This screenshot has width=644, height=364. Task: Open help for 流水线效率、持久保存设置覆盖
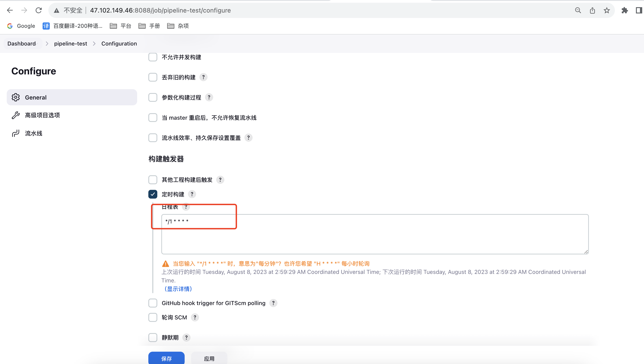[x=248, y=138]
